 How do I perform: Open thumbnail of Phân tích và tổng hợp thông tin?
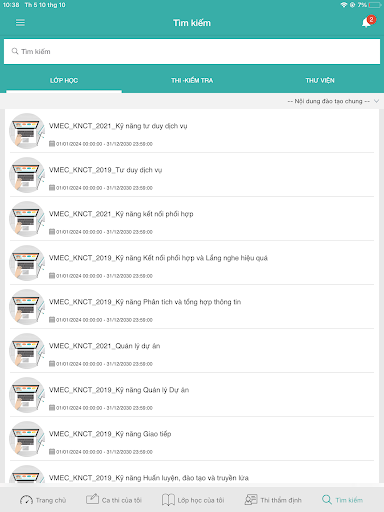[x=27, y=307]
